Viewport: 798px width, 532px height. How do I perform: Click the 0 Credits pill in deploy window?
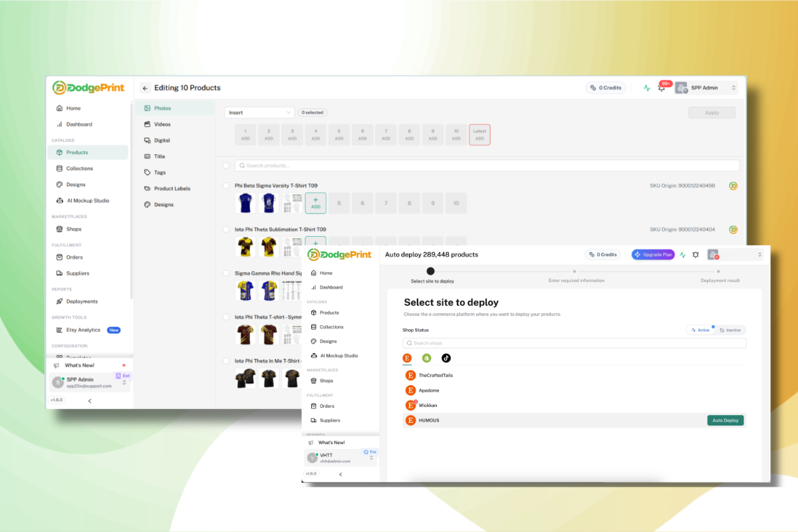coord(604,255)
